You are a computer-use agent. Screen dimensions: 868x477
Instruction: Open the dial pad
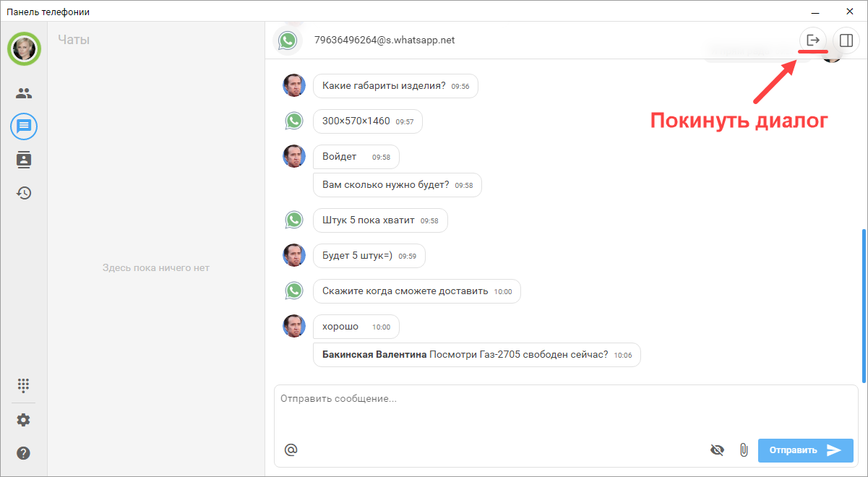pos(23,386)
